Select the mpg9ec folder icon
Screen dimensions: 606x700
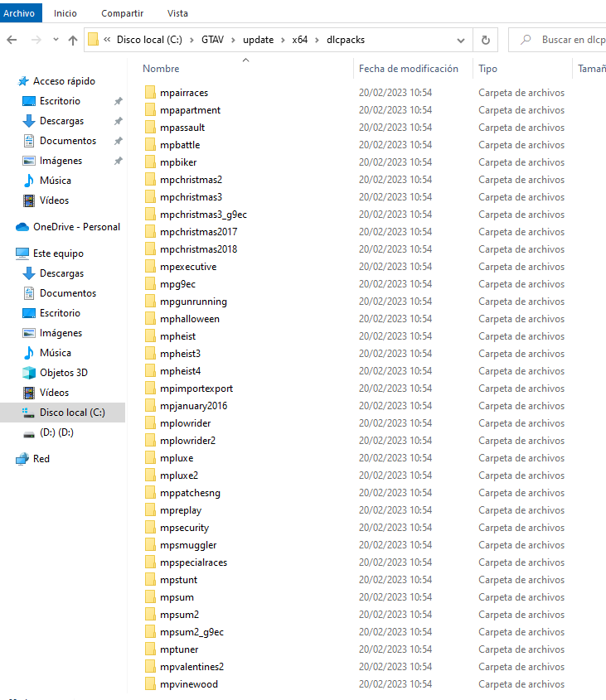pos(150,284)
